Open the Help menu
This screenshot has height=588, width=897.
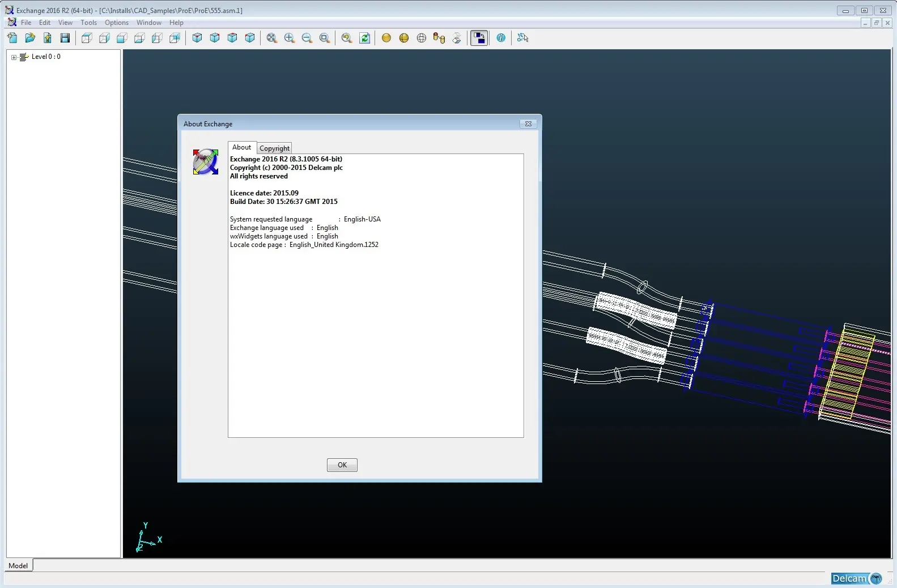[176, 23]
